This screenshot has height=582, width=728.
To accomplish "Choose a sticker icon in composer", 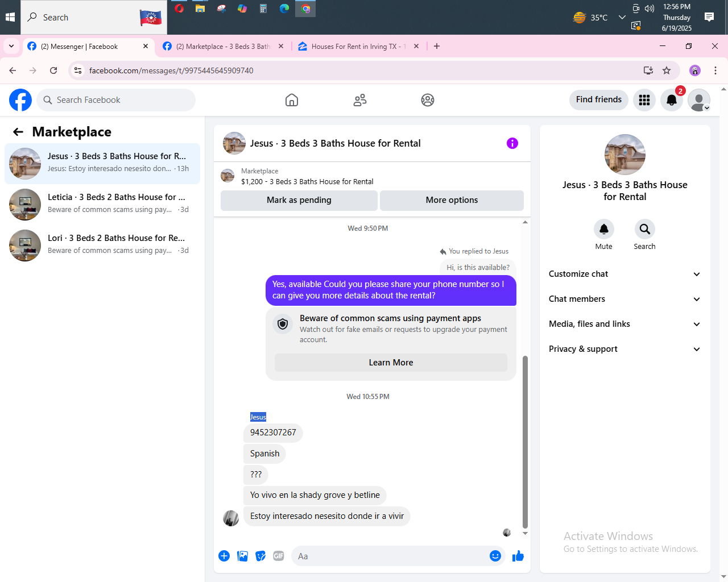I will [260, 556].
